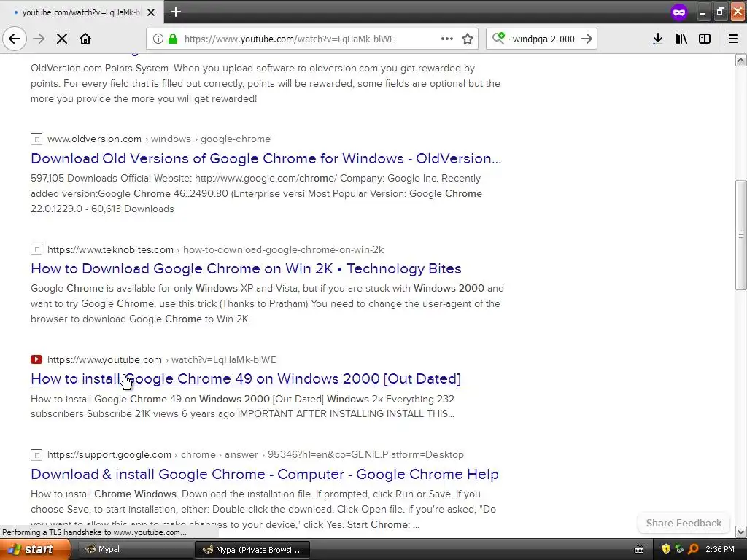
Task: Bookmark this page with the star
Action: 468,39
